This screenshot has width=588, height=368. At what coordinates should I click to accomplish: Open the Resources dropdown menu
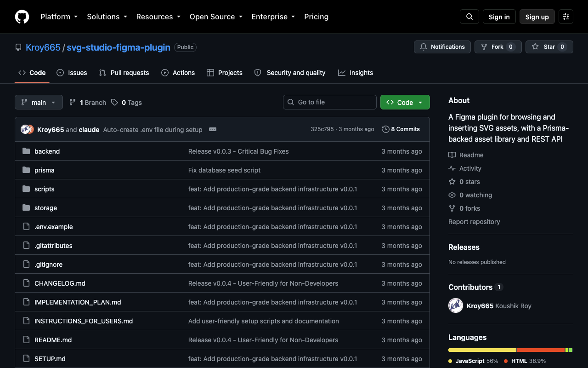tap(158, 17)
